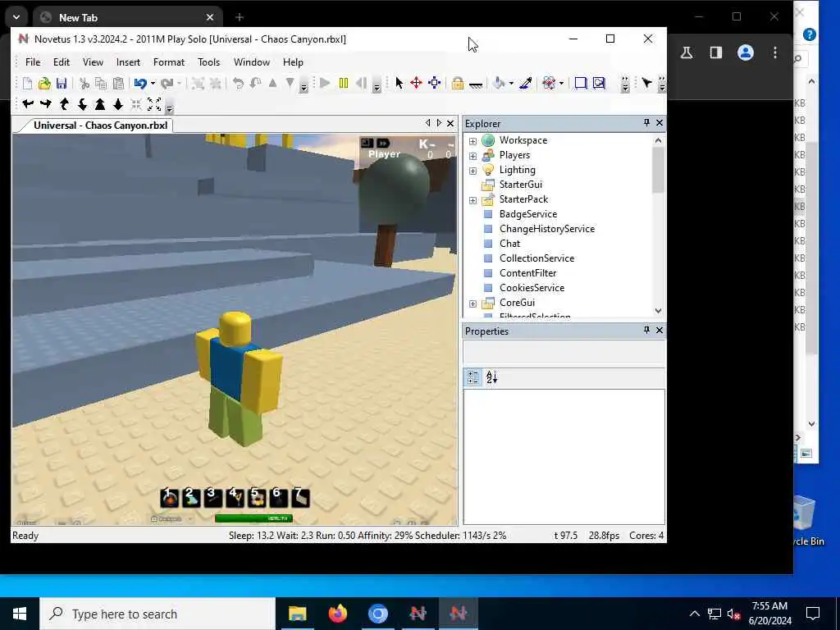Select hotbar tool slot 7 in game
Image resolution: width=840 pixels, height=630 pixels.
pos(300,498)
